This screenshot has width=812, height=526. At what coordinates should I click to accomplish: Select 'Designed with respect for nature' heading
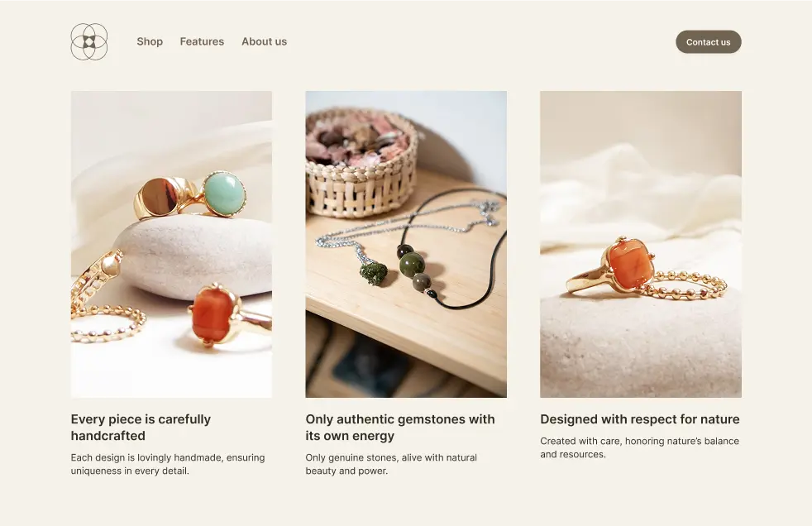[640, 419]
